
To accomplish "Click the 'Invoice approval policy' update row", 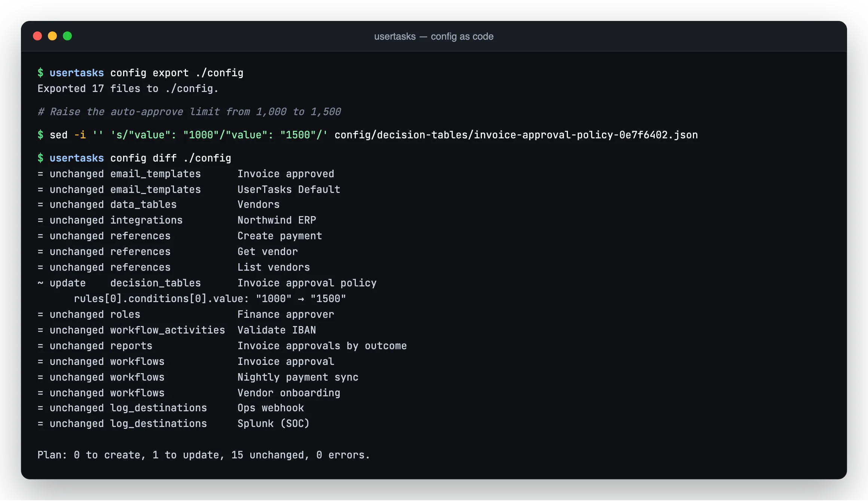I will pos(207,283).
